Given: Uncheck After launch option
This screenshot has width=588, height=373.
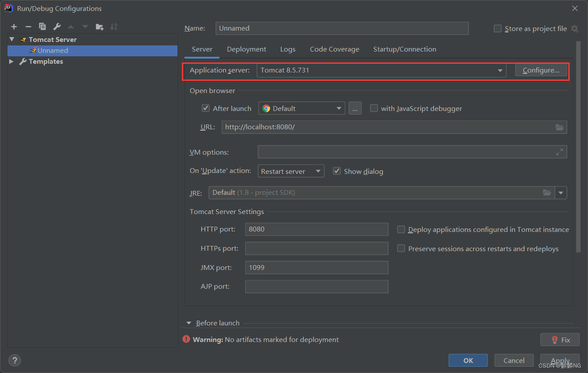Looking at the screenshot, I should [206, 108].
